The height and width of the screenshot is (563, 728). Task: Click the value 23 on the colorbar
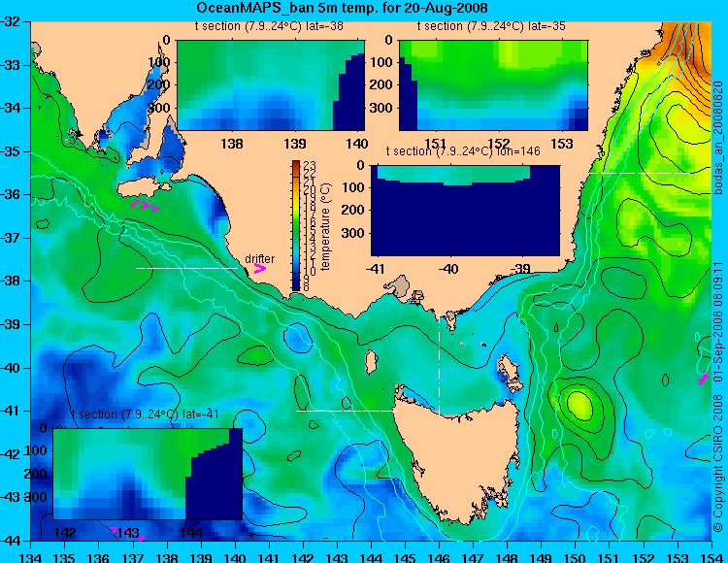(310, 166)
